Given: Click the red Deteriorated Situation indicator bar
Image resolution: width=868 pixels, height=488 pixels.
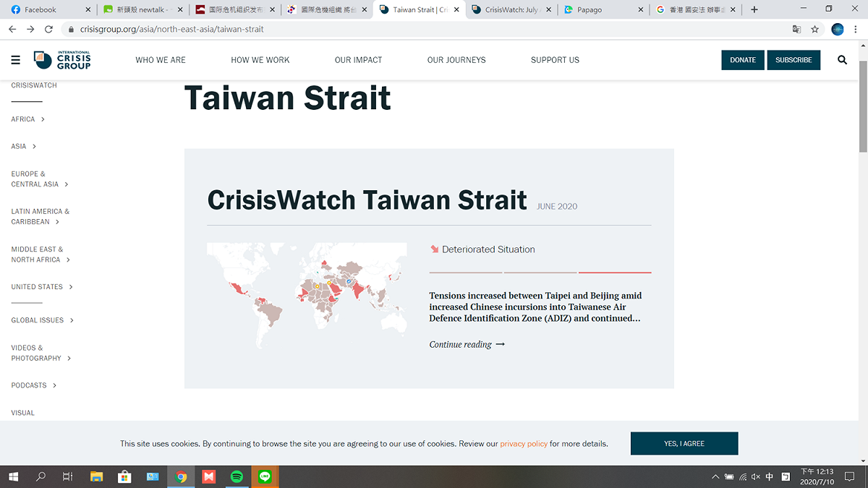Looking at the screenshot, I should coord(615,273).
